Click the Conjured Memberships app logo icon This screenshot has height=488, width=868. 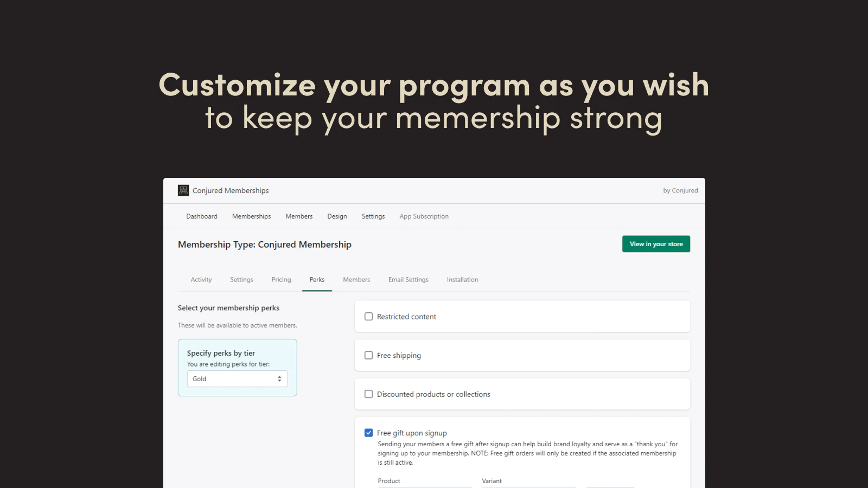[x=183, y=190]
